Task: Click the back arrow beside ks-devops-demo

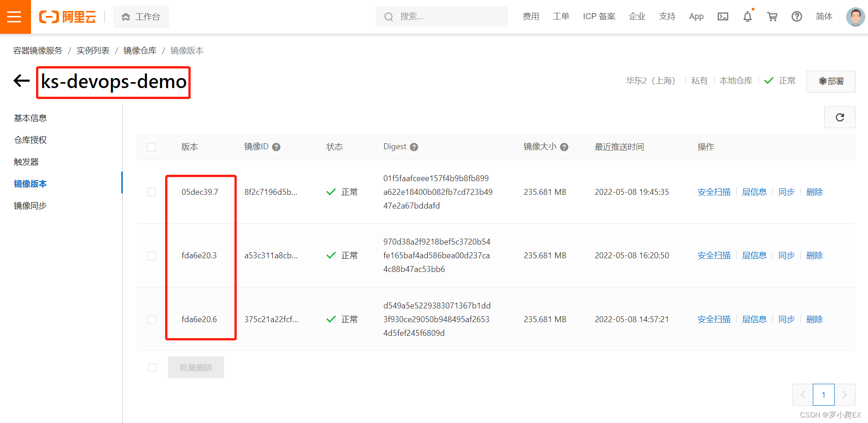Action: click(21, 81)
